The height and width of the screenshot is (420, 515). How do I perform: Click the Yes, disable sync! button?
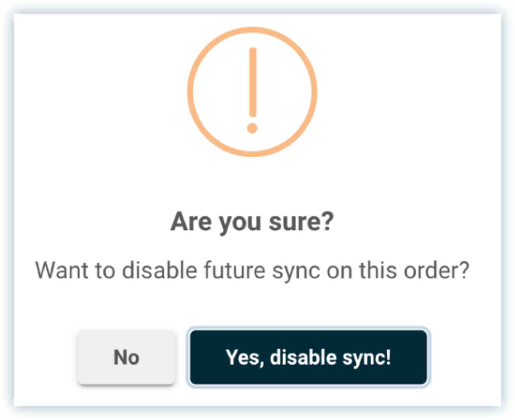pos(308,357)
